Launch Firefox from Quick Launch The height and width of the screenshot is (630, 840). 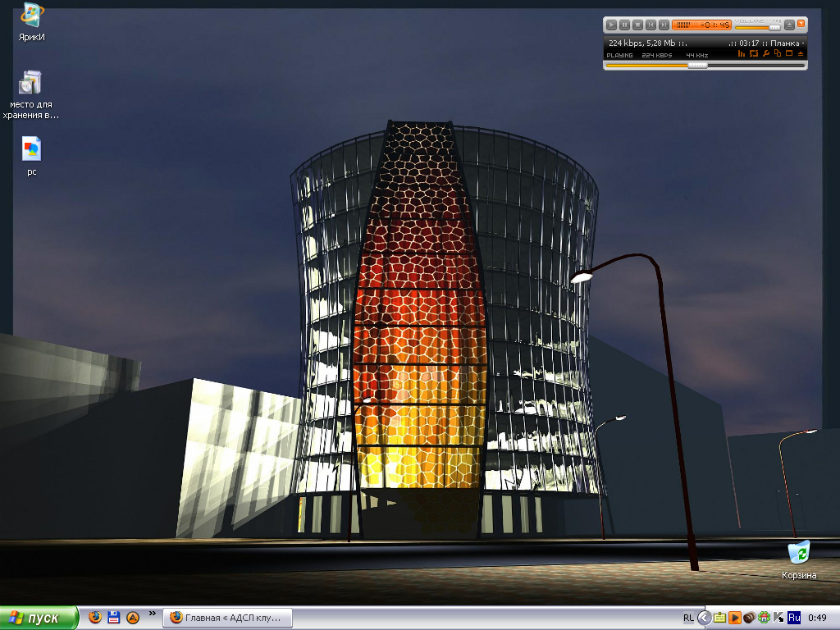pyautogui.click(x=95, y=618)
